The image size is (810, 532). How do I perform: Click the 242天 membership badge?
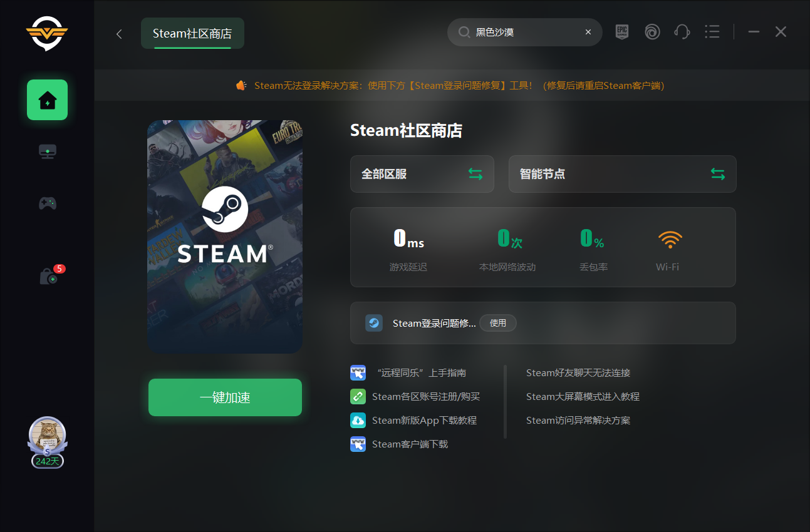(x=48, y=461)
